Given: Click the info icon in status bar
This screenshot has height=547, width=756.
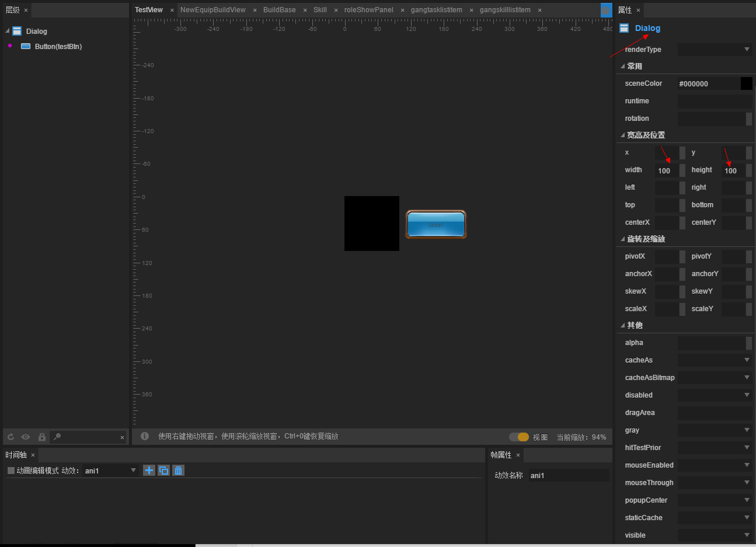Looking at the screenshot, I should tap(145, 436).
